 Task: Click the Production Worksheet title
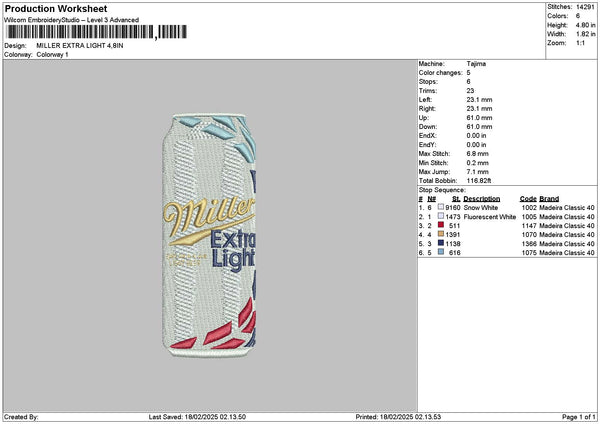click(x=56, y=8)
